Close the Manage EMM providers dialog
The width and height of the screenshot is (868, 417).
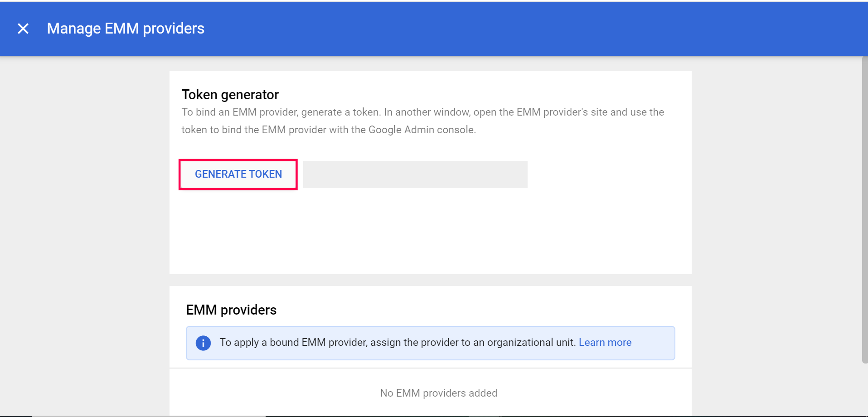click(x=23, y=29)
